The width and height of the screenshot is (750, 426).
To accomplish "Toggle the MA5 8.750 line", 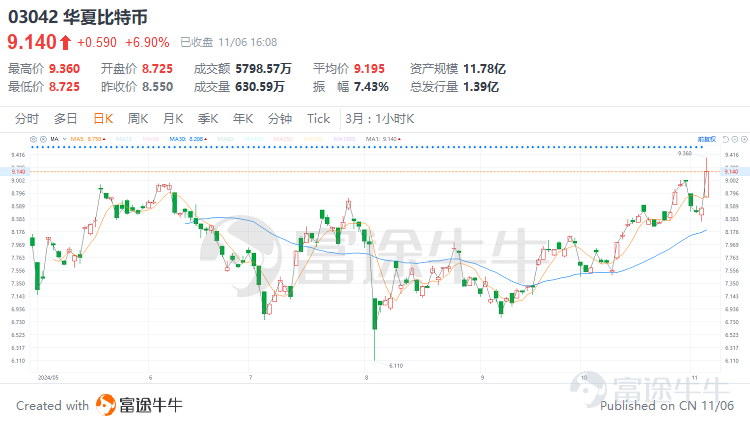I will [x=88, y=139].
